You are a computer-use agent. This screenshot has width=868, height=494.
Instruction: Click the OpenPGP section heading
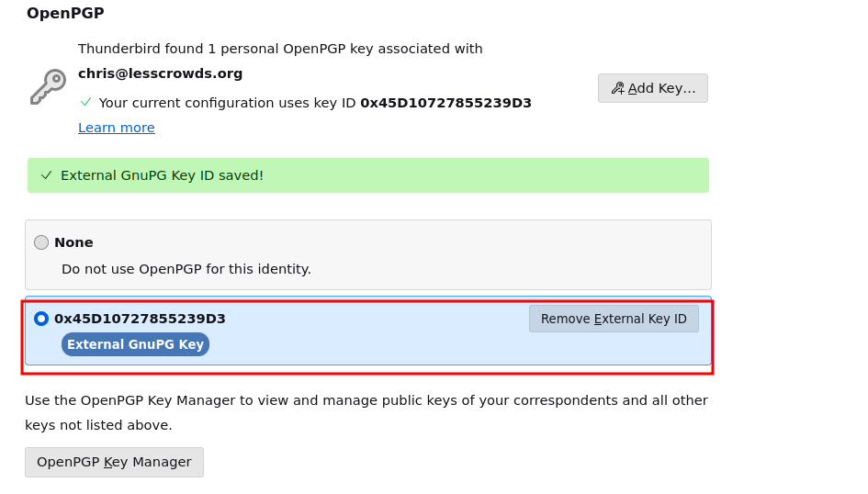click(x=65, y=13)
